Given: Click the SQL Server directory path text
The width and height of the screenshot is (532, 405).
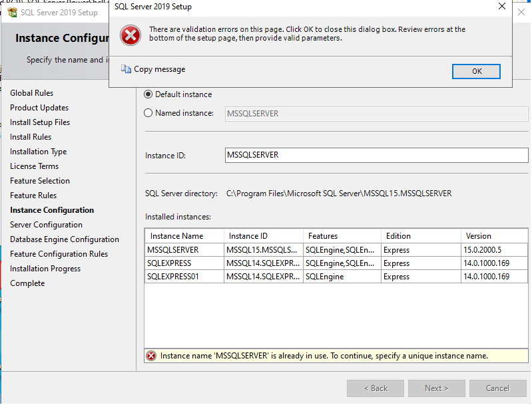Looking at the screenshot, I should [x=339, y=194].
